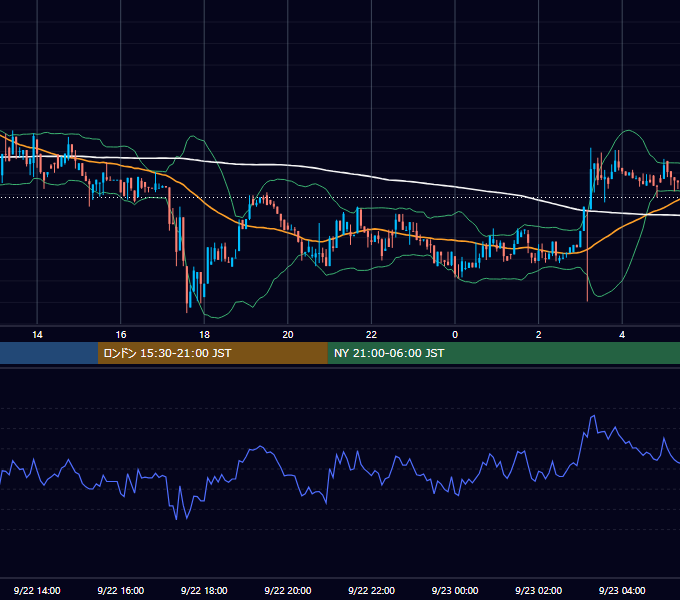Viewport: 680px width, 600px height.
Task: Click the 22 hour label on price chart axis
Action: pyautogui.click(x=371, y=335)
